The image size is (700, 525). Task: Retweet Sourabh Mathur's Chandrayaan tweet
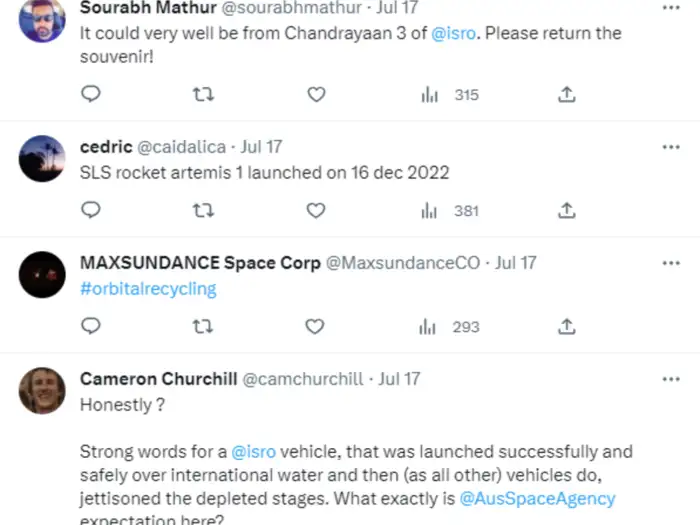(x=203, y=95)
